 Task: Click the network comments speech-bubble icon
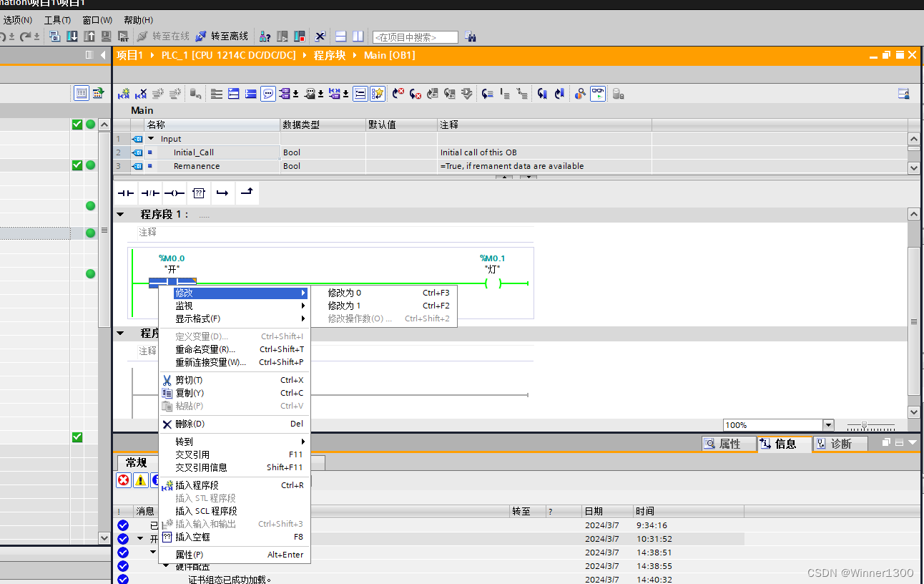268,94
